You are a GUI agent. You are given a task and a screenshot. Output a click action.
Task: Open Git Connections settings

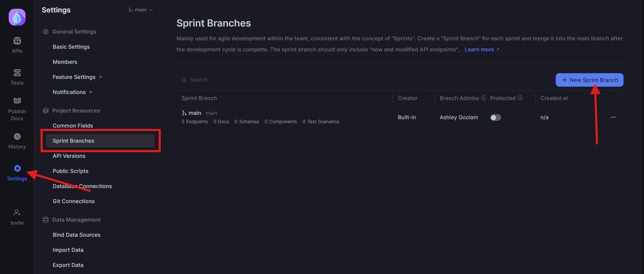pos(73,201)
